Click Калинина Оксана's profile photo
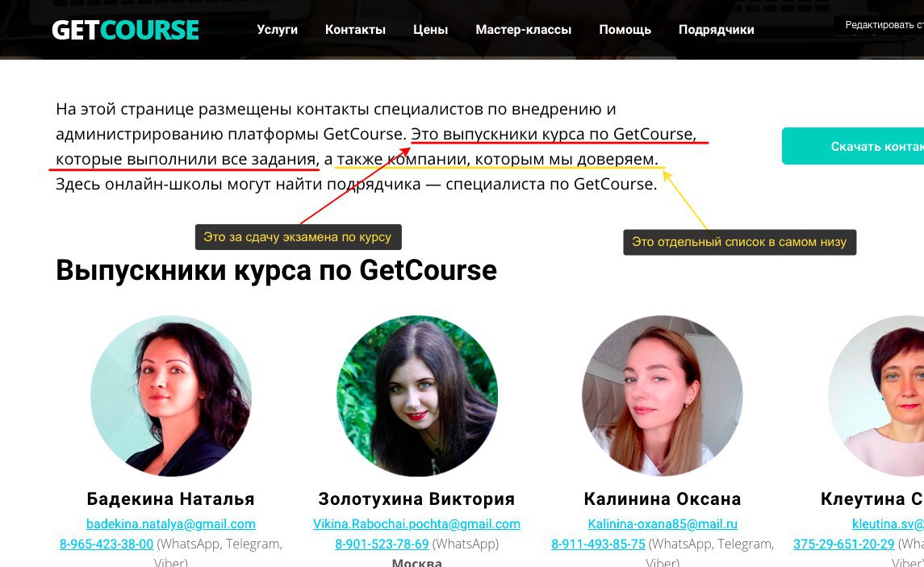Image resolution: width=924 pixels, height=567 pixels. [663, 396]
